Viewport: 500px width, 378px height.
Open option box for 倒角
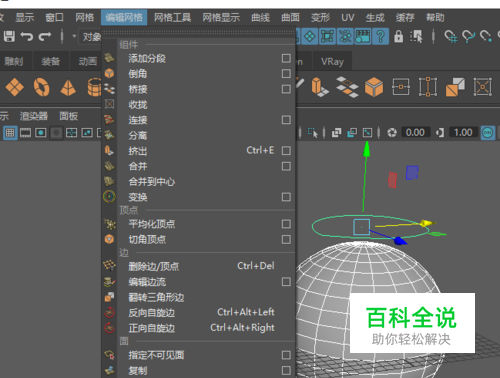pos(286,73)
